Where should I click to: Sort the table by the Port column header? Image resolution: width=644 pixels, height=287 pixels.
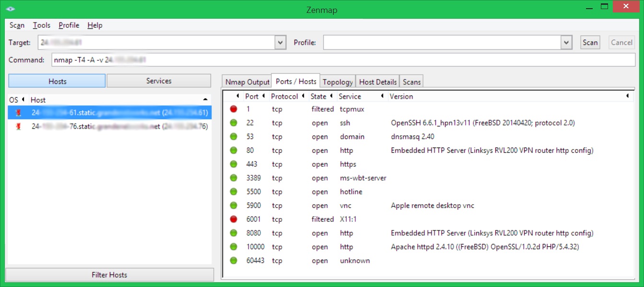[x=252, y=96]
